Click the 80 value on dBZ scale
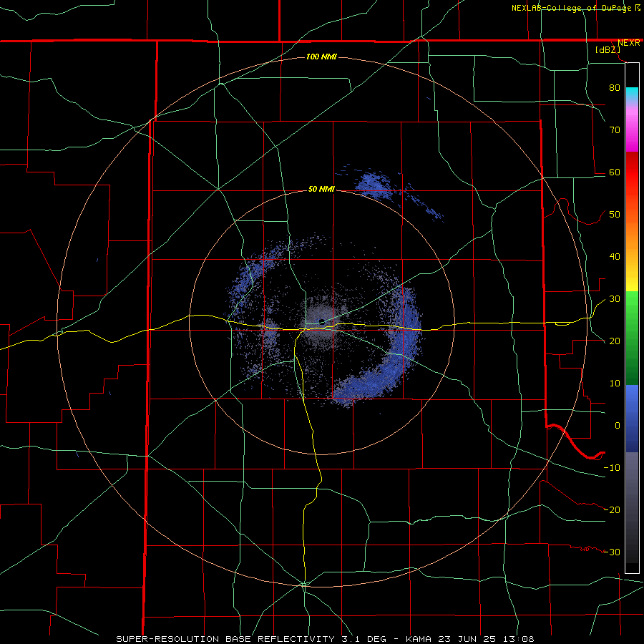The width and height of the screenshot is (644, 644). click(x=615, y=87)
